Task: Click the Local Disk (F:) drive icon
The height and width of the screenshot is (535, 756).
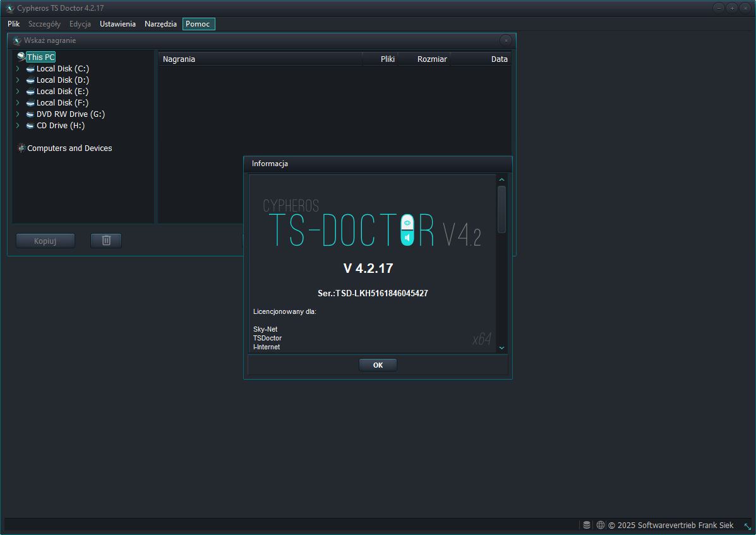Action: click(30, 103)
